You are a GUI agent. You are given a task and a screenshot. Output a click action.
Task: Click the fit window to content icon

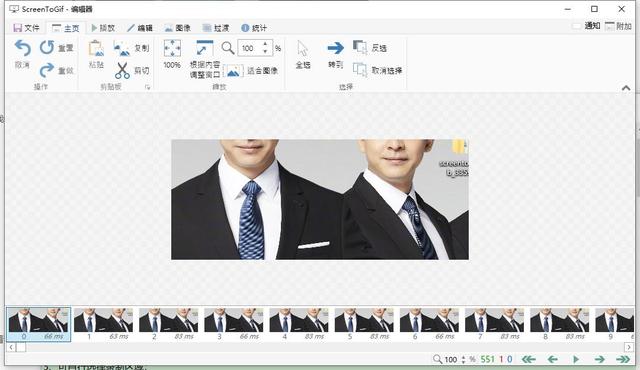(x=204, y=48)
